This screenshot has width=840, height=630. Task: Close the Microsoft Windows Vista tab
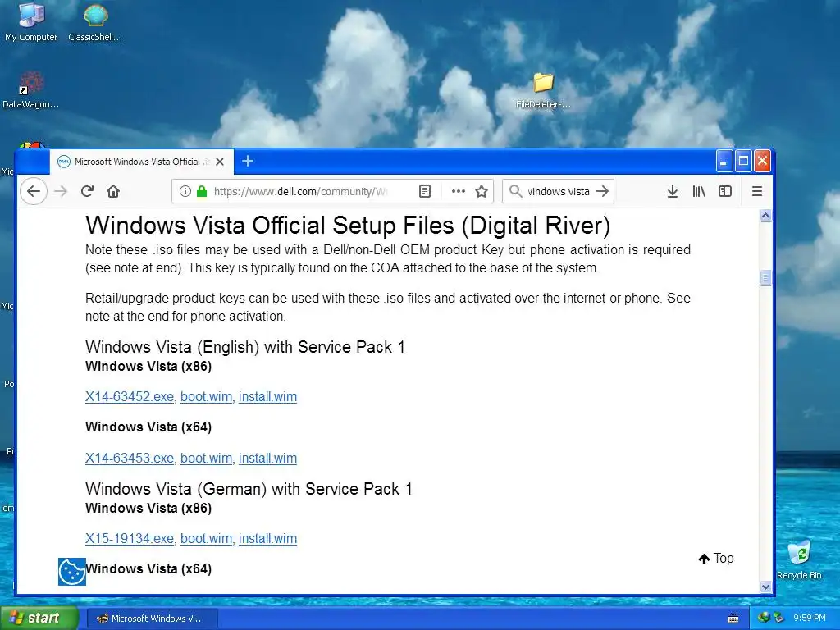coord(220,162)
